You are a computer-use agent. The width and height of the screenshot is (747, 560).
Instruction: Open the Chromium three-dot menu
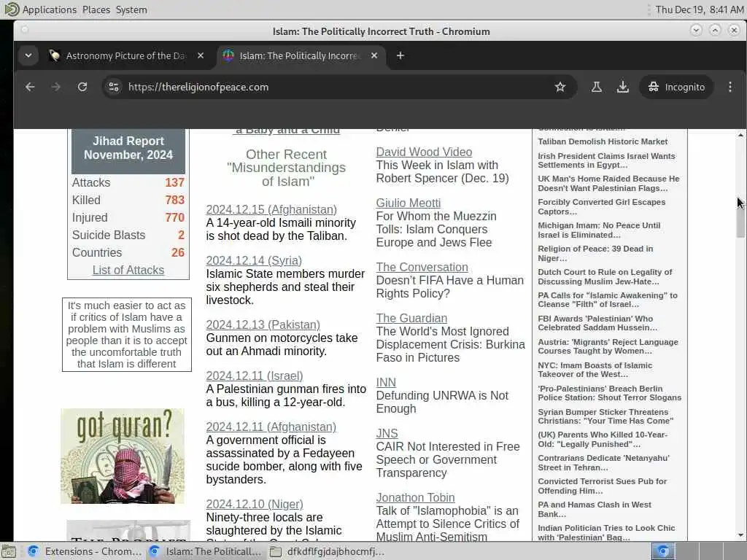pyautogui.click(x=729, y=87)
